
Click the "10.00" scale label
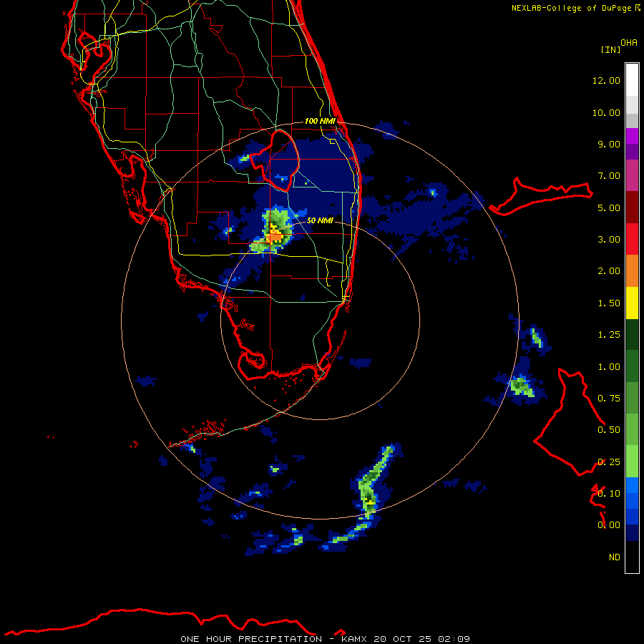[x=606, y=112]
